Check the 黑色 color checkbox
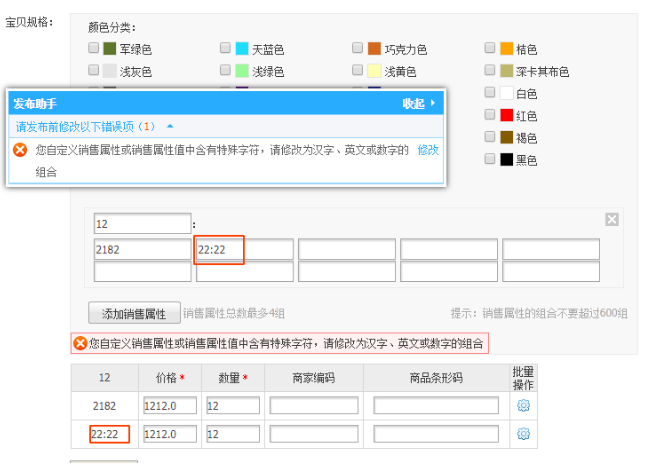647x471 pixels. tap(490, 159)
